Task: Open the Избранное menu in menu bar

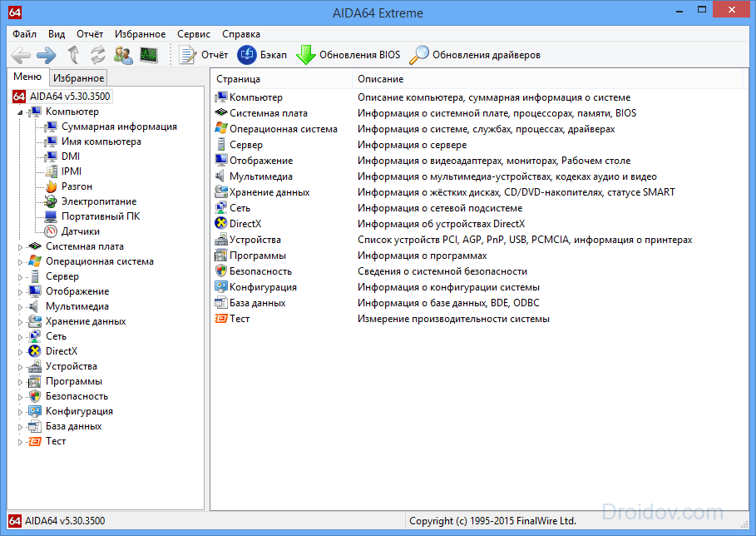Action: pyautogui.click(x=141, y=34)
